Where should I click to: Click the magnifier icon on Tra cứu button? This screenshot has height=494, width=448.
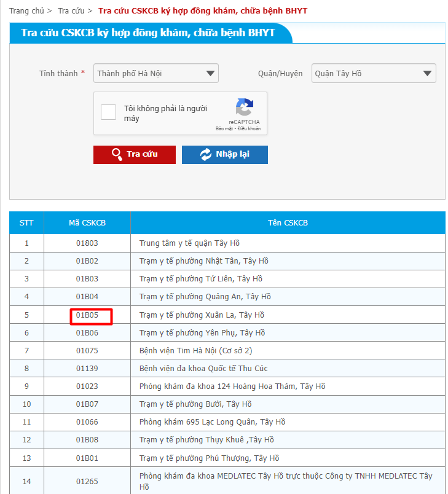coord(117,154)
